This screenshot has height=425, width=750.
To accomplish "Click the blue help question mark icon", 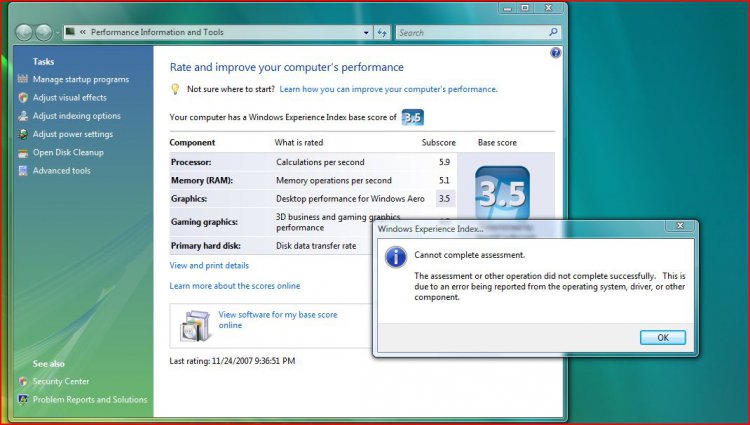I will 555,53.
